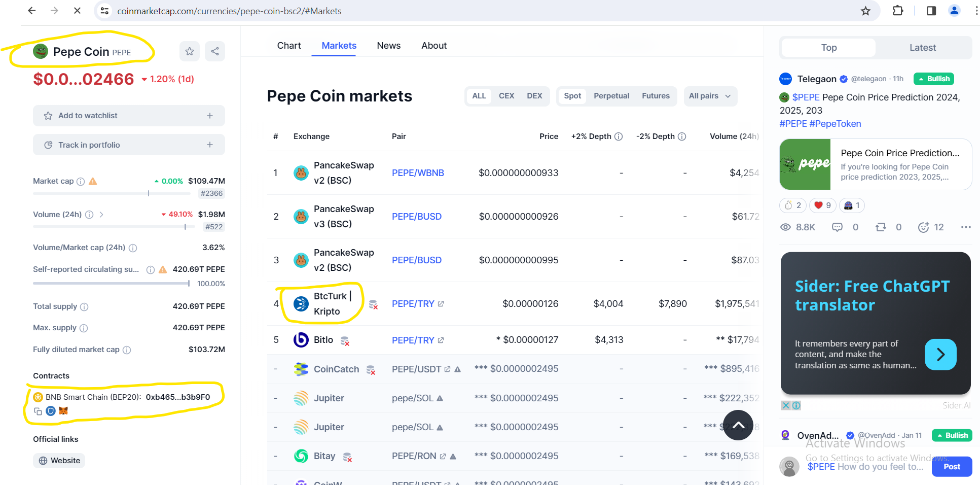
Task: Open the Chrome profile avatar
Action: pyautogui.click(x=954, y=11)
